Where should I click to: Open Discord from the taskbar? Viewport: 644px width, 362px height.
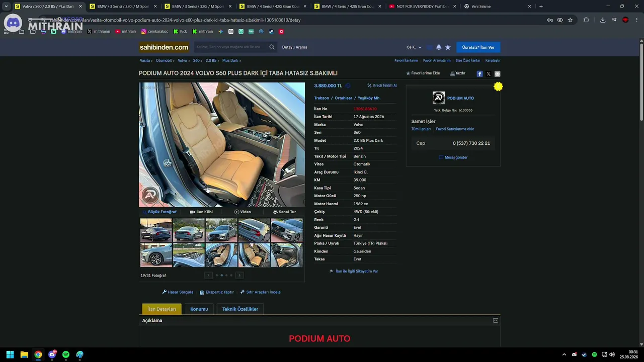click(x=52, y=354)
